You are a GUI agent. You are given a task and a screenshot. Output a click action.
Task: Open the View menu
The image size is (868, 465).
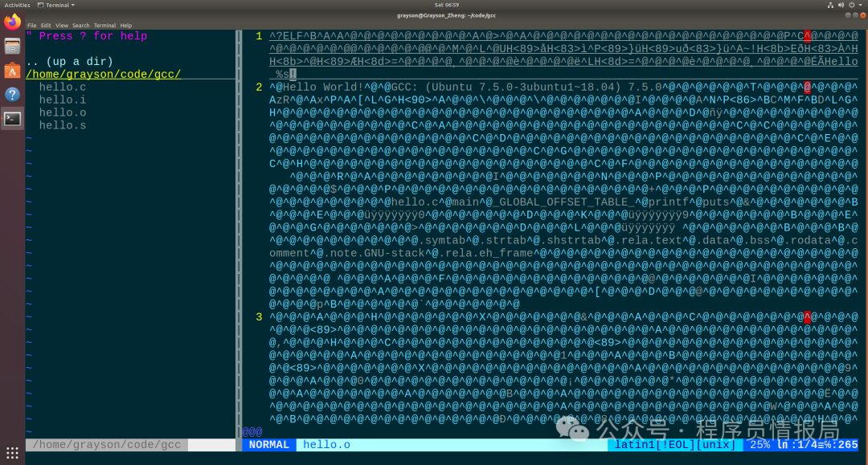point(62,26)
